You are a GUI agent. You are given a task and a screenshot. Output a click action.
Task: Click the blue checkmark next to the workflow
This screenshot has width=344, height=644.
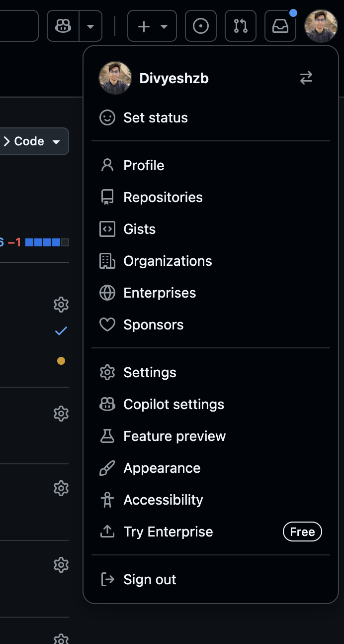[x=61, y=330]
